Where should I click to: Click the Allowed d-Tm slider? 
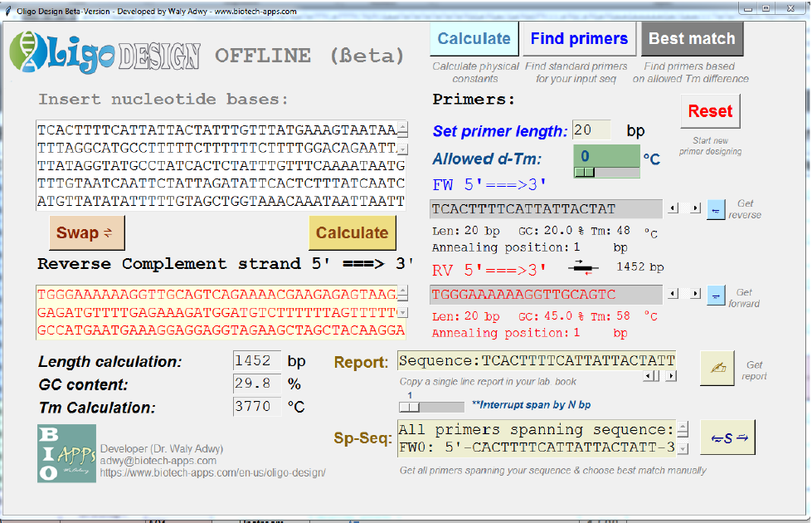click(606, 173)
